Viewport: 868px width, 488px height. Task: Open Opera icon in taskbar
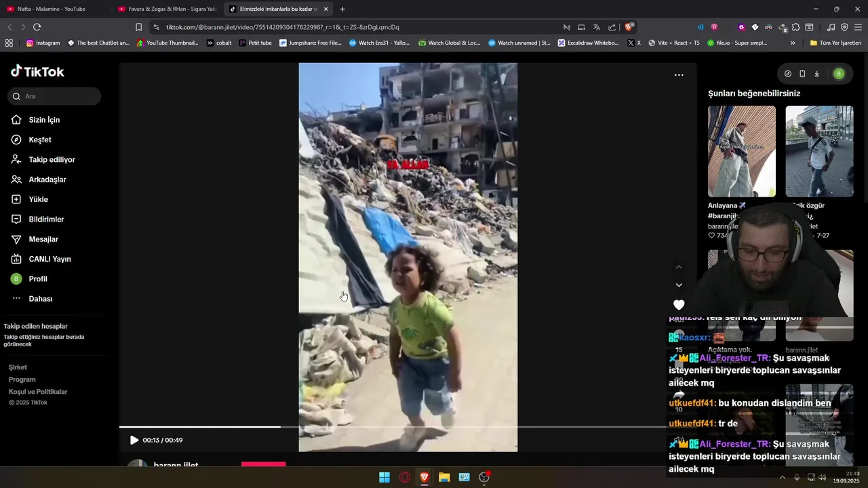(405, 477)
